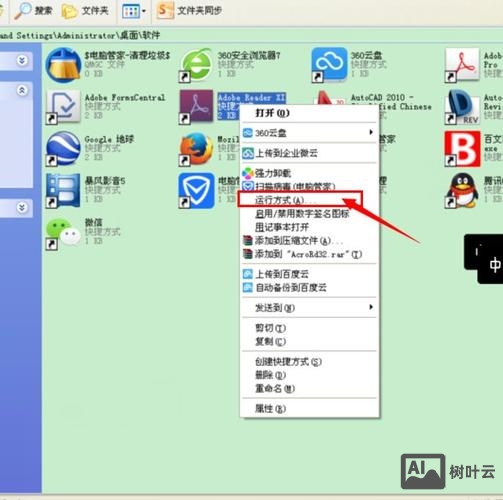Select the AutoCAD 2010 file name

pos(391,102)
